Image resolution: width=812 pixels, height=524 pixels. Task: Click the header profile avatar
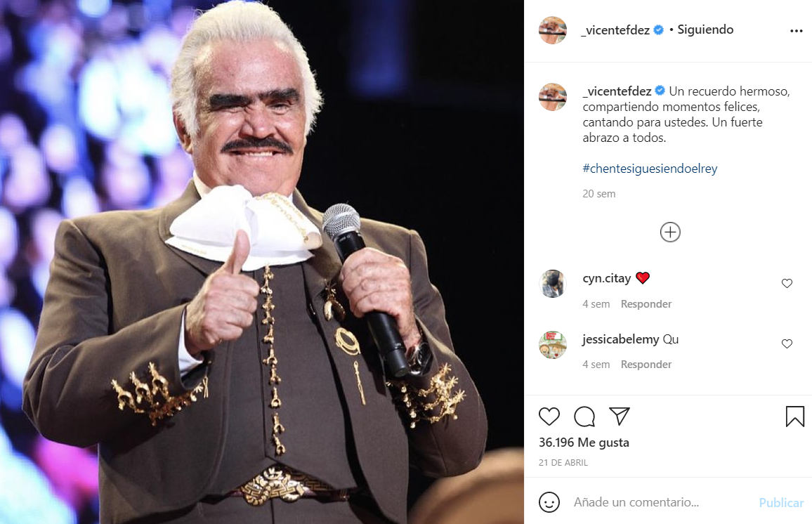pyautogui.click(x=553, y=30)
